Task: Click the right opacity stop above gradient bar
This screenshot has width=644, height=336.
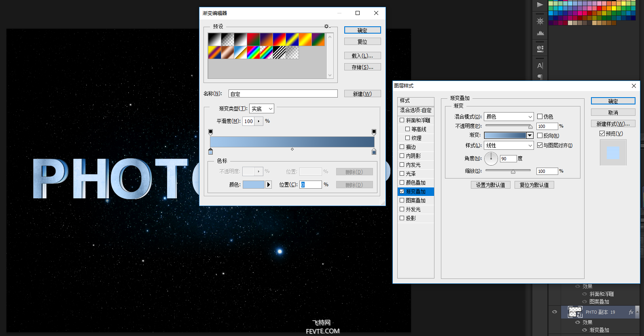Action: click(374, 132)
